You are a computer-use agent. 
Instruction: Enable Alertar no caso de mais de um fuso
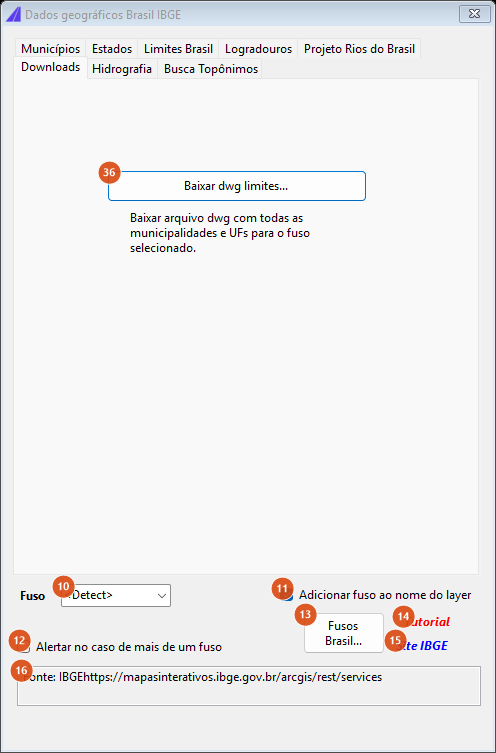tap(122, 647)
